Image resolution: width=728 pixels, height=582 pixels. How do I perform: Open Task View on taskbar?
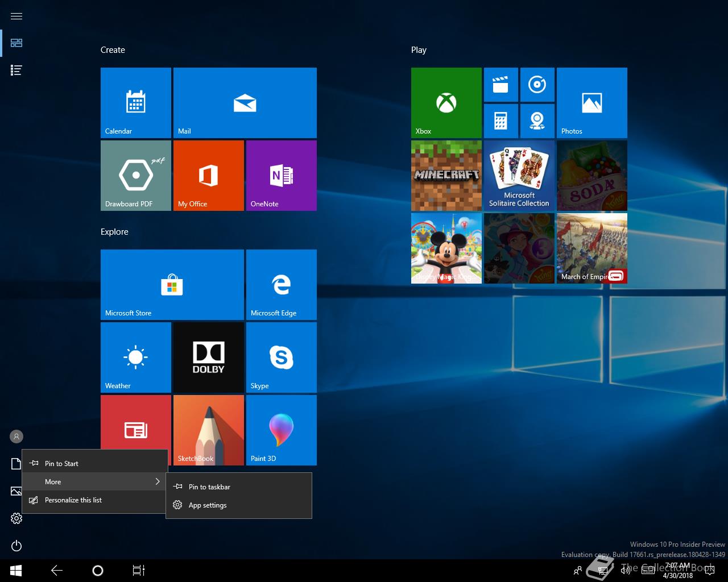pyautogui.click(x=139, y=571)
